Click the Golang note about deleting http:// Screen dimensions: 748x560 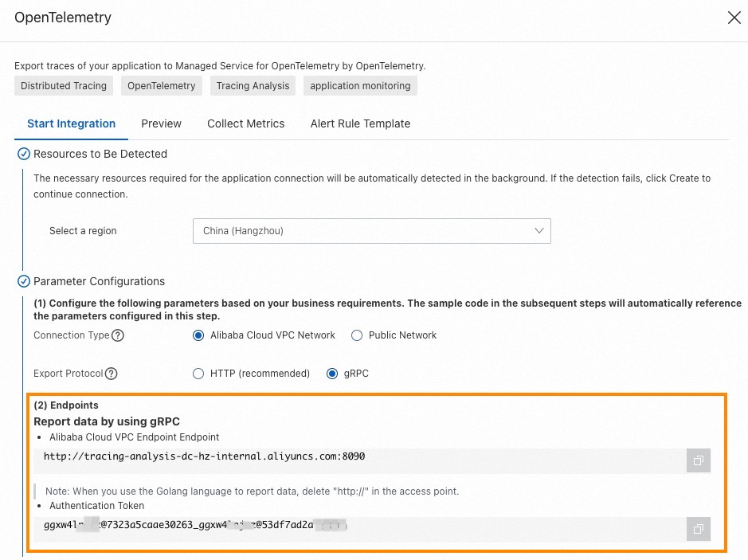252,491
